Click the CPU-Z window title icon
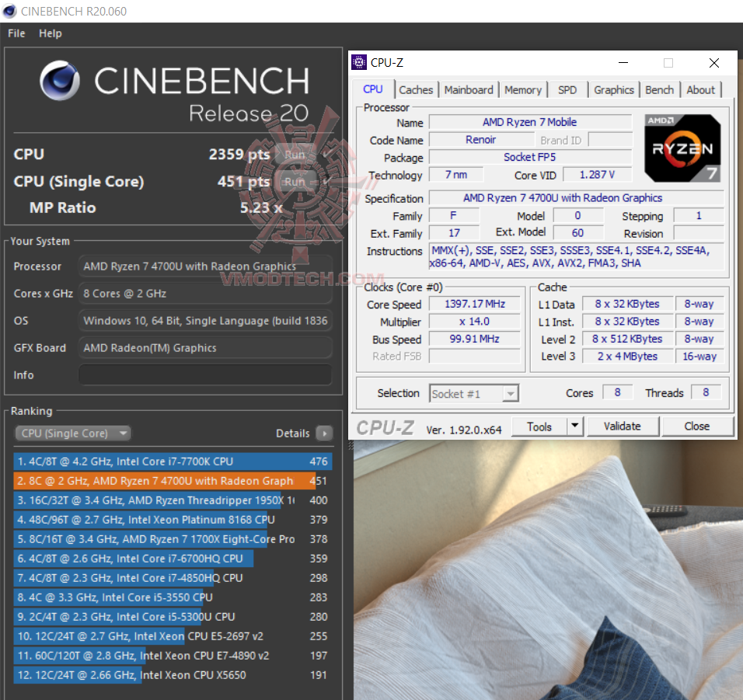The image size is (743, 700). (x=359, y=62)
